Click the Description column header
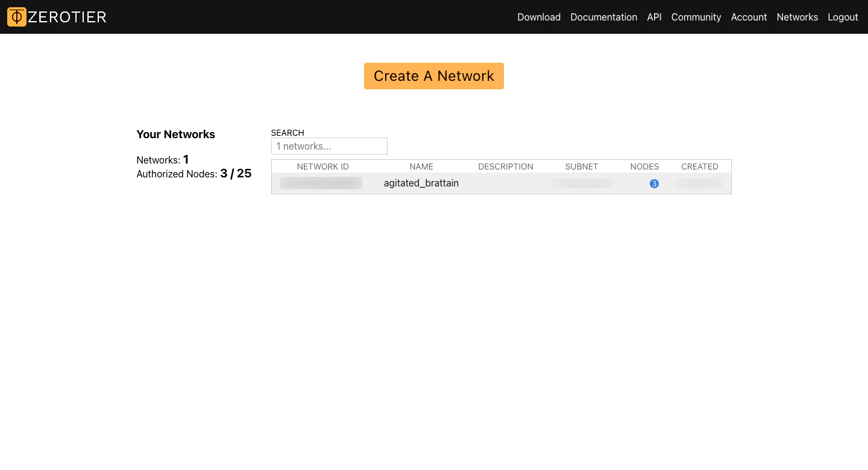868x470 pixels. [x=506, y=167]
